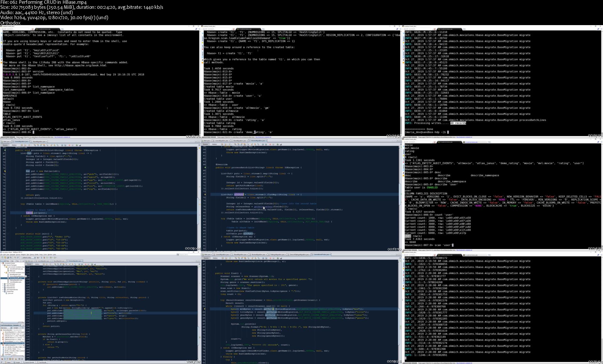
Task: Switch to the GenreMovieFinder.java tab
Action: pos(322,254)
